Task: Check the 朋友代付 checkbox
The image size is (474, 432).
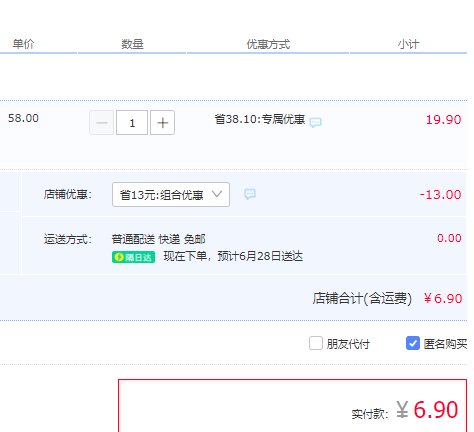Action: (x=316, y=343)
